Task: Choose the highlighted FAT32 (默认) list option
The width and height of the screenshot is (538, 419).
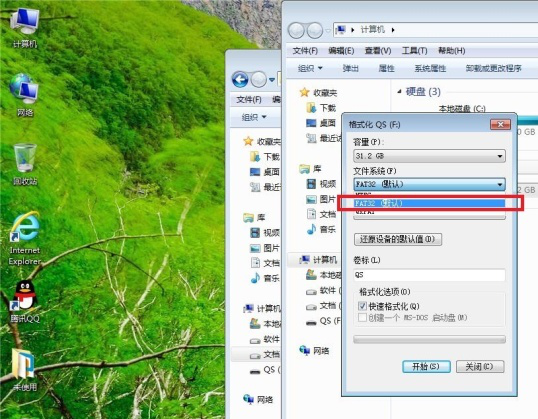Action: tap(429, 203)
